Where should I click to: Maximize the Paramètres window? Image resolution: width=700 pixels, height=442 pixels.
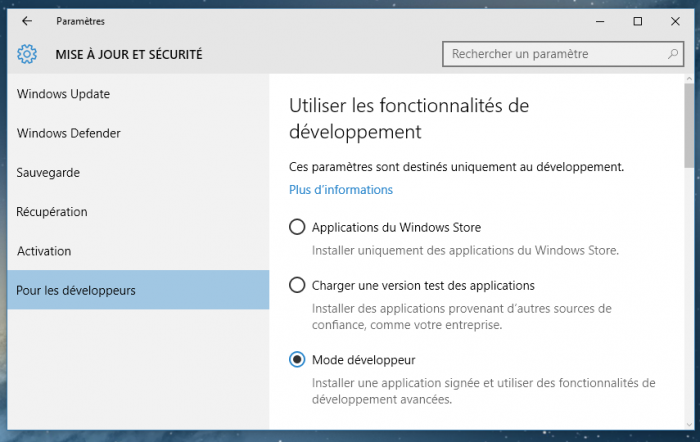637,21
